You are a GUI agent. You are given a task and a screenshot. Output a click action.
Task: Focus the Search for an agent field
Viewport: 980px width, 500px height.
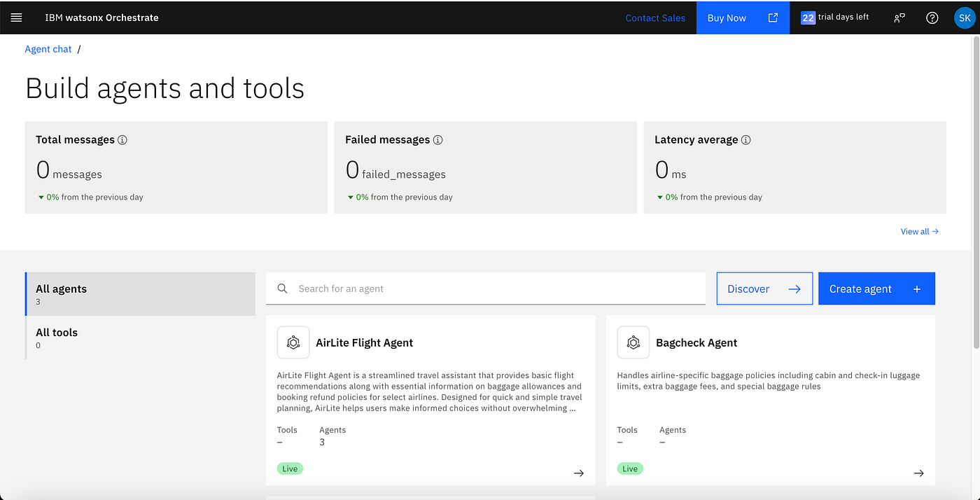486,289
